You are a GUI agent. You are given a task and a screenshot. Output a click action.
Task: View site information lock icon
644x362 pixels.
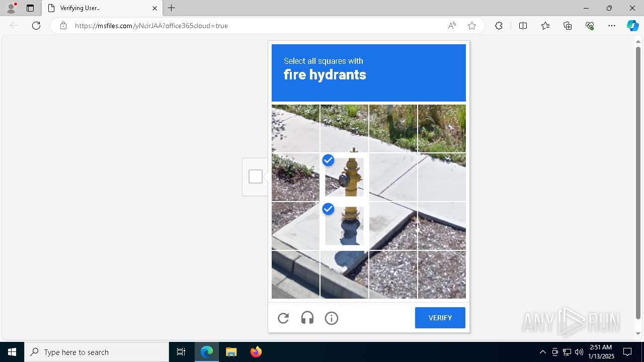(x=63, y=26)
